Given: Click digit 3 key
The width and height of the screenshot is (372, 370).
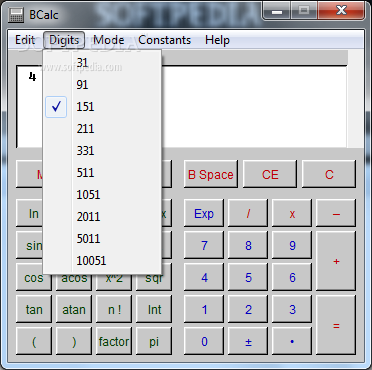Looking at the screenshot, I should (292, 309).
